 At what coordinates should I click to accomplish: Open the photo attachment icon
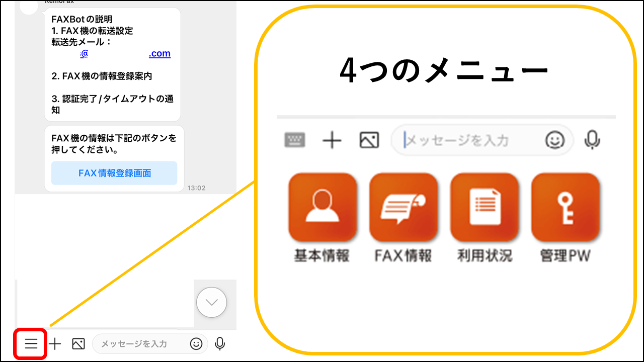(x=78, y=344)
